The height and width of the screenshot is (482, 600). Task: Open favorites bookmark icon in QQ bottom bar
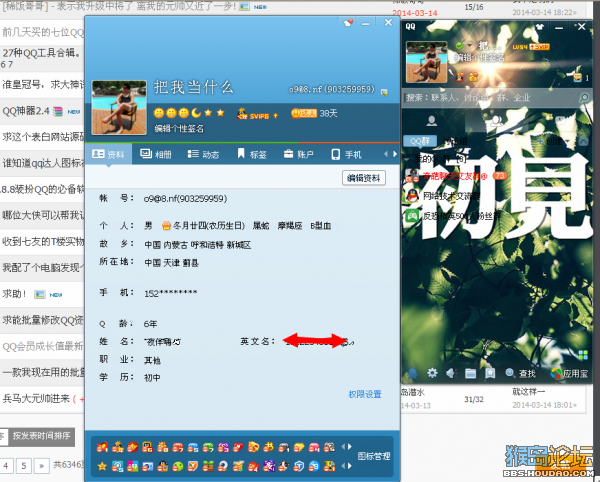point(490,373)
